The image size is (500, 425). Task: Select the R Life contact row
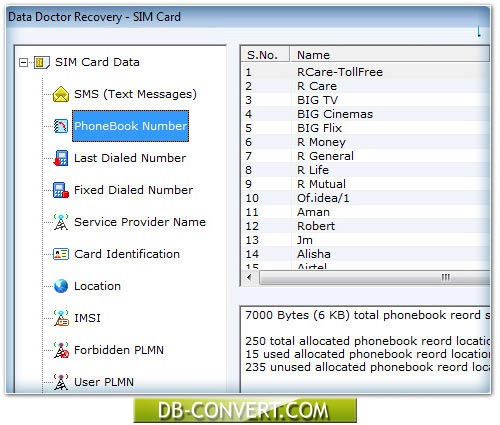tap(365, 170)
